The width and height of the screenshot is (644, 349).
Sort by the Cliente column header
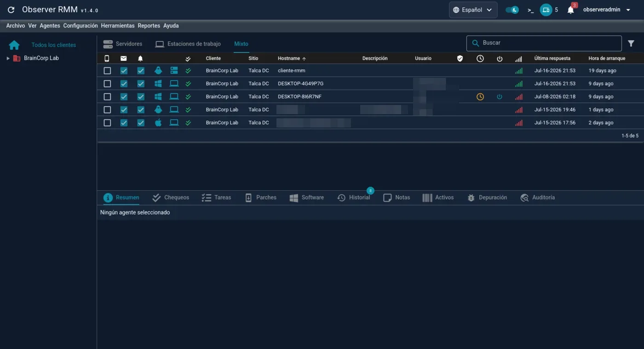click(x=213, y=58)
